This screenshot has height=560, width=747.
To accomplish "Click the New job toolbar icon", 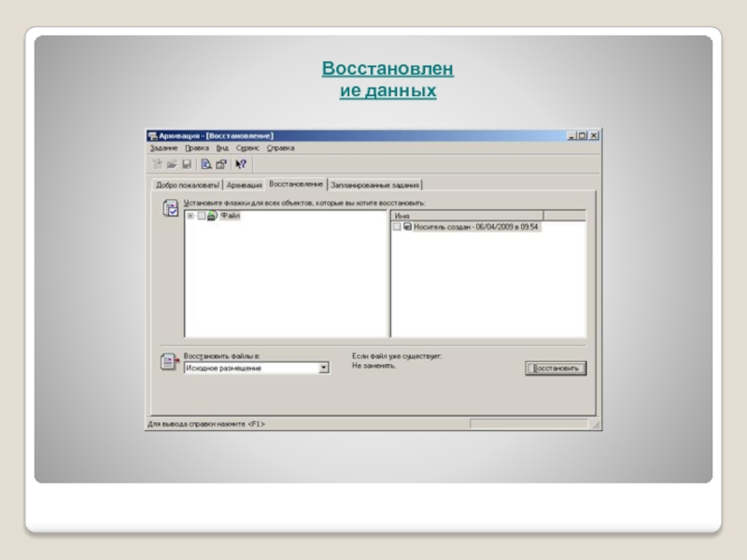I will 157,164.
